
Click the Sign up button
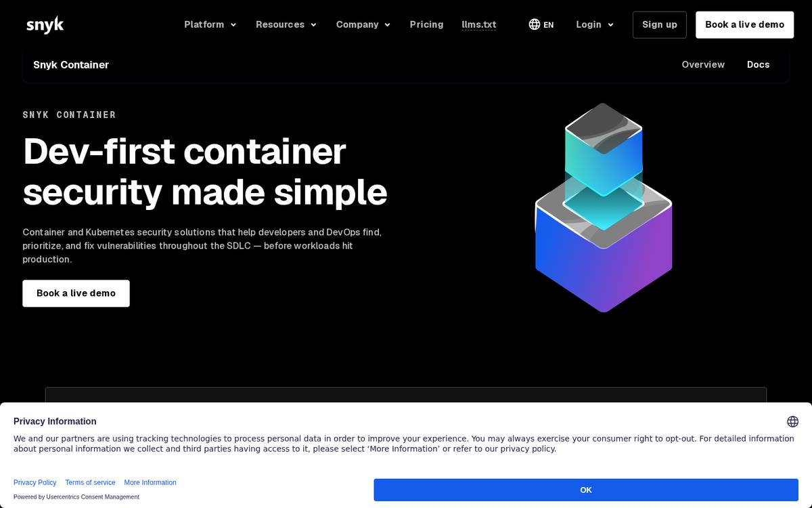(x=660, y=24)
